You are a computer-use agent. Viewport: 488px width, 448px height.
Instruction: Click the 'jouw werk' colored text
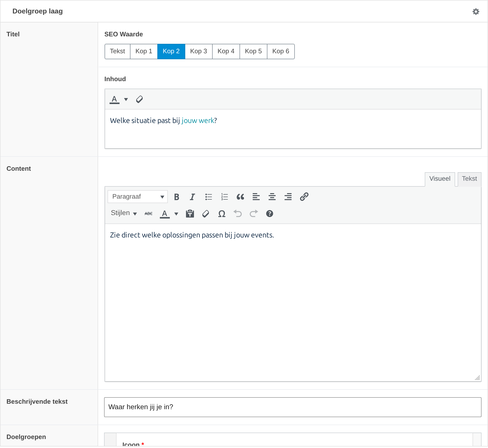click(x=198, y=121)
